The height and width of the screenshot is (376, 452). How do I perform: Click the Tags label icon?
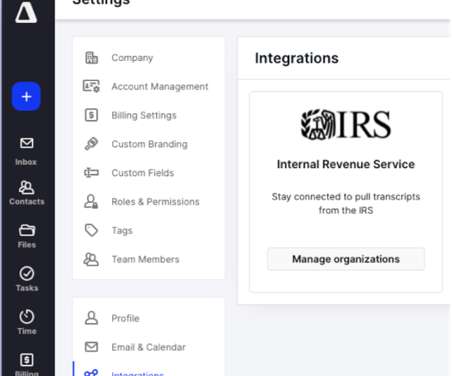91,230
